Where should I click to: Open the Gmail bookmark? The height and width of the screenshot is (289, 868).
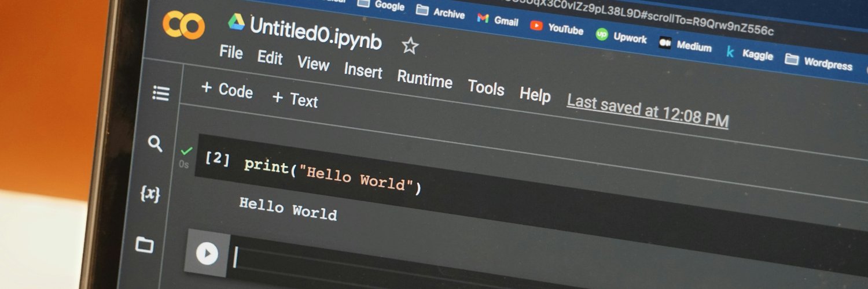[x=498, y=19]
